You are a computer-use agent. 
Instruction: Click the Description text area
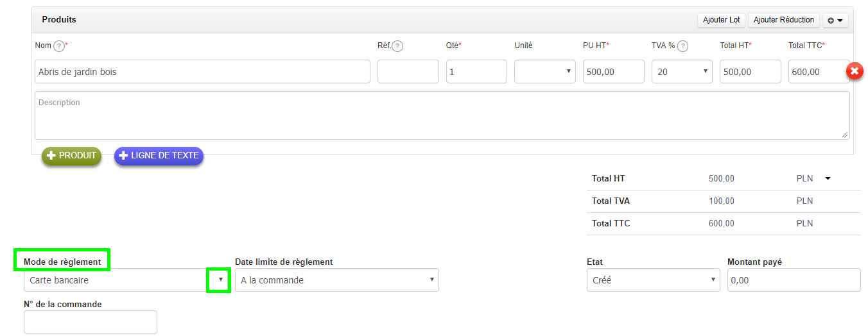pyautogui.click(x=442, y=115)
